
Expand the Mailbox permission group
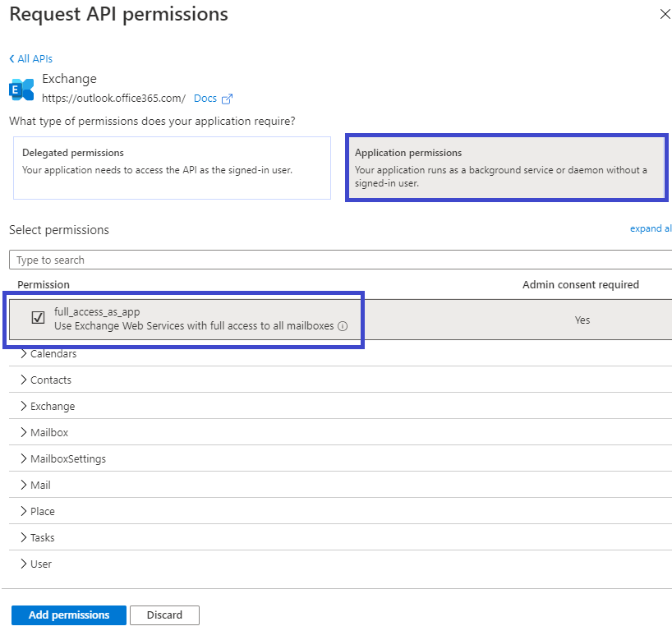[x=24, y=432]
